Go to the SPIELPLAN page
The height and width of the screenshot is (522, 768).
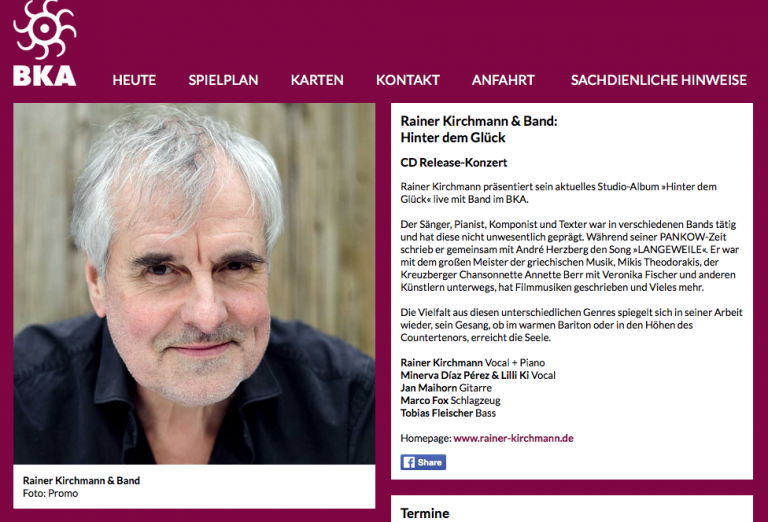point(223,80)
